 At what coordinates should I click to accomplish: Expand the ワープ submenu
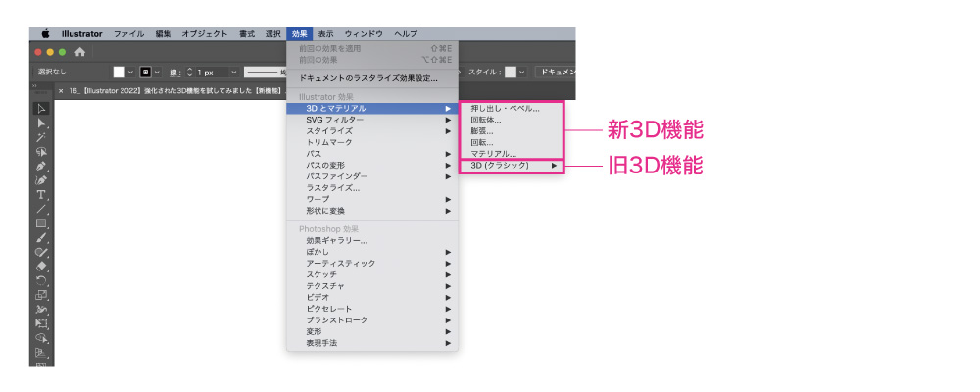click(x=372, y=199)
